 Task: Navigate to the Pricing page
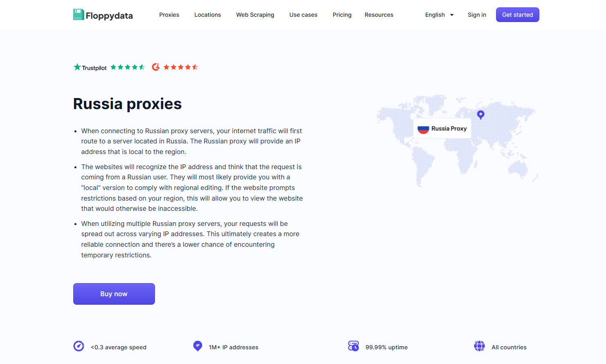point(342,15)
